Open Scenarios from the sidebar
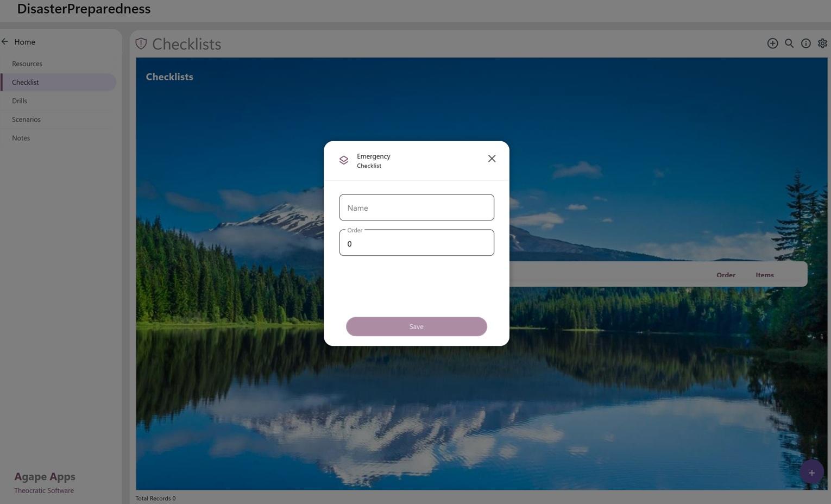 click(26, 119)
